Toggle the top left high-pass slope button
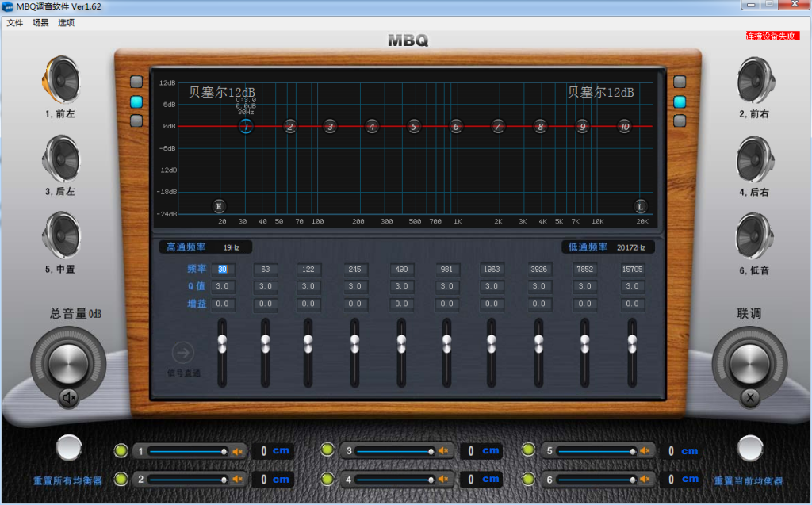The height and width of the screenshot is (505, 812). (136, 82)
